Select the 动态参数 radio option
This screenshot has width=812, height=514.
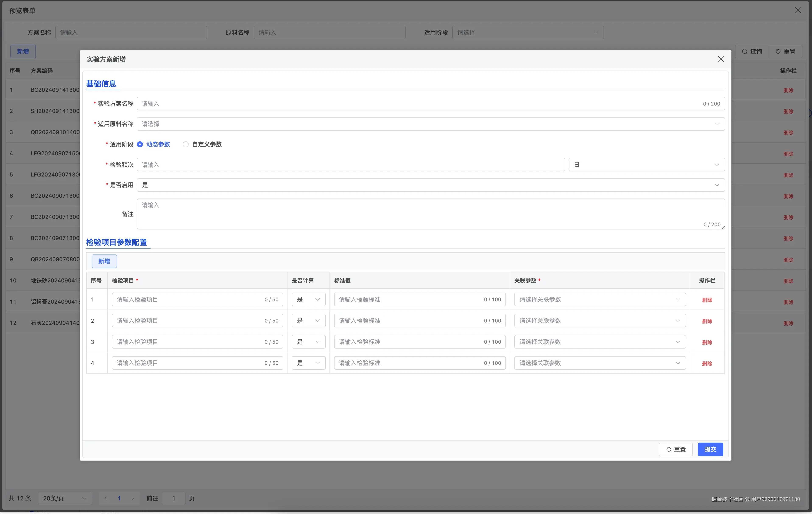coord(140,144)
